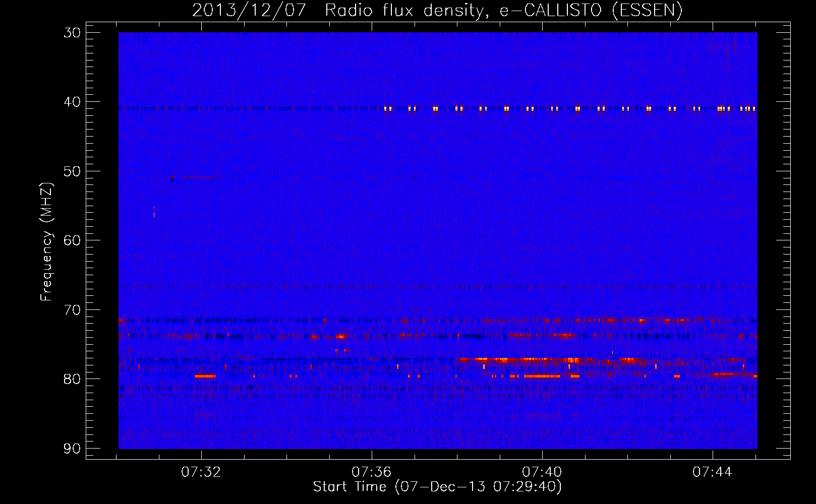Click the small white vertical spike near 56 MHz
The width and height of the screenshot is (816, 504).
click(154, 212)
